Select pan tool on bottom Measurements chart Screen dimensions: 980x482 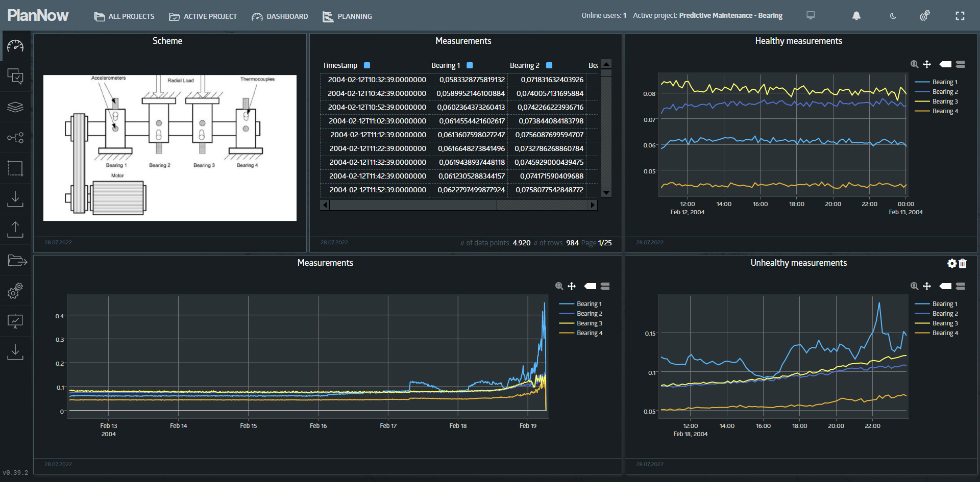click(x=572, y=286)
